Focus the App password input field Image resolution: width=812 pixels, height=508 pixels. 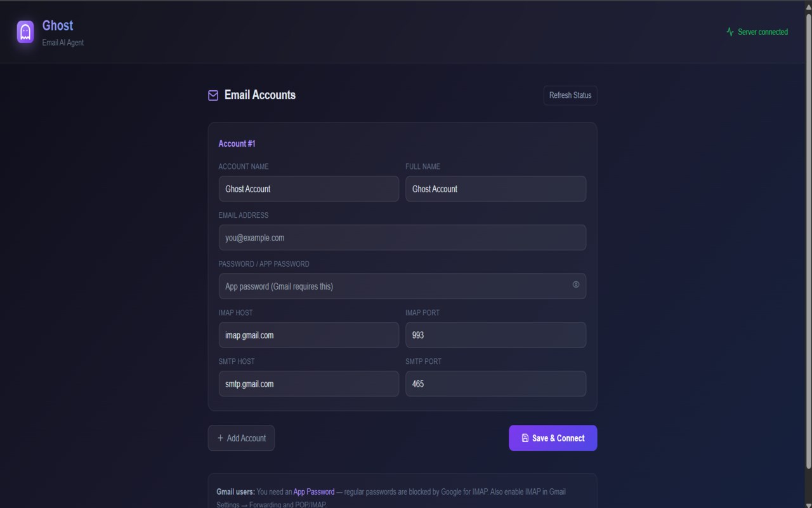pos(393,286)
